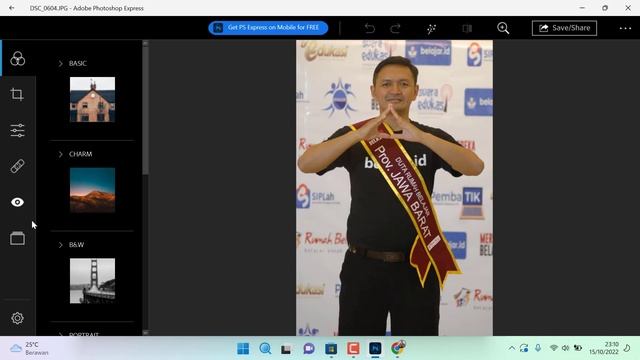Click the battery tray icon
The width and height of the screenshot is (640, 360).
tap(578, 348)
